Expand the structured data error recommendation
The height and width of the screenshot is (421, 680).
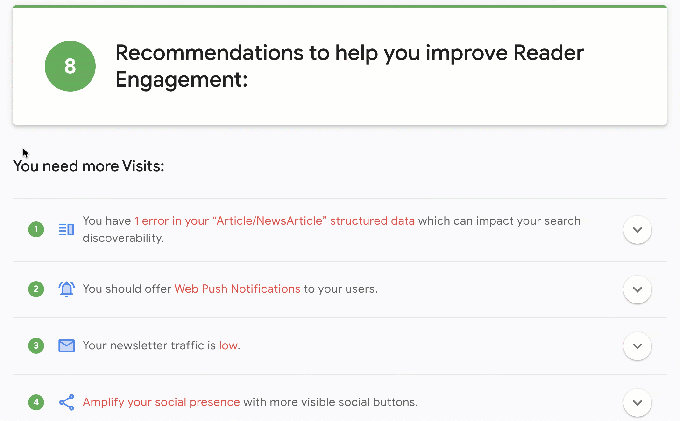[x=637, y=230]
